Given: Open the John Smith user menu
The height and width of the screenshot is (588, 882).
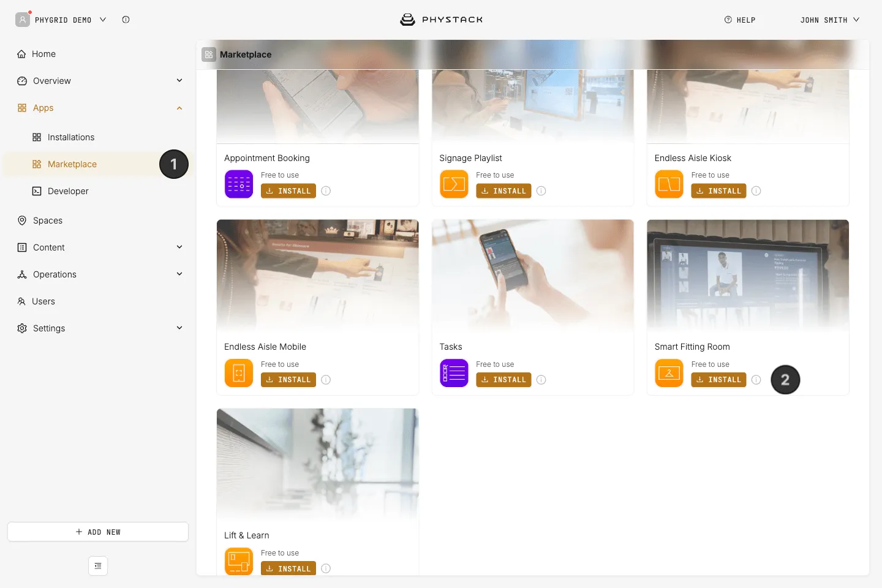Looking at the screenshot, I should pyautogui.click(x=830, y=20).
